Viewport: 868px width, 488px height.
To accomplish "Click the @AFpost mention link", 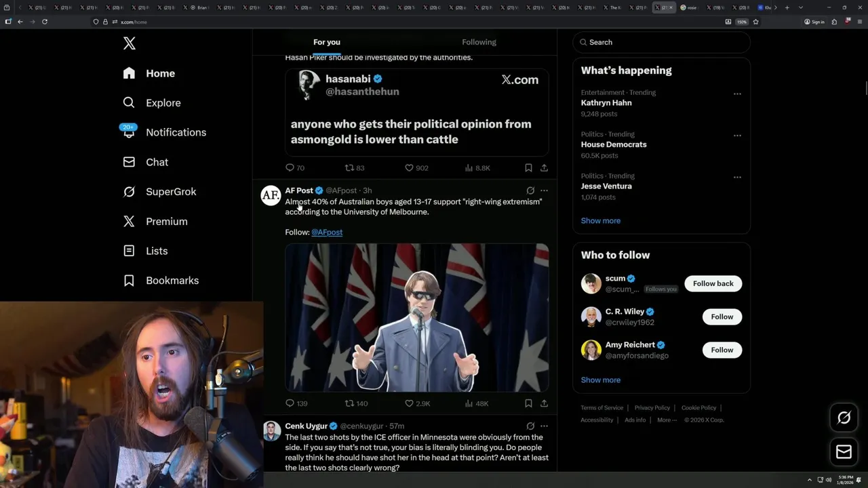I will (327, 232).
